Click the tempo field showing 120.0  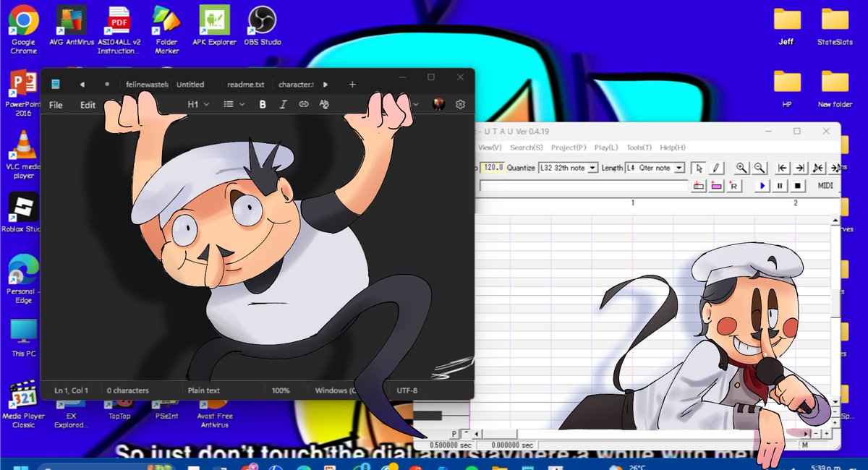493,168
